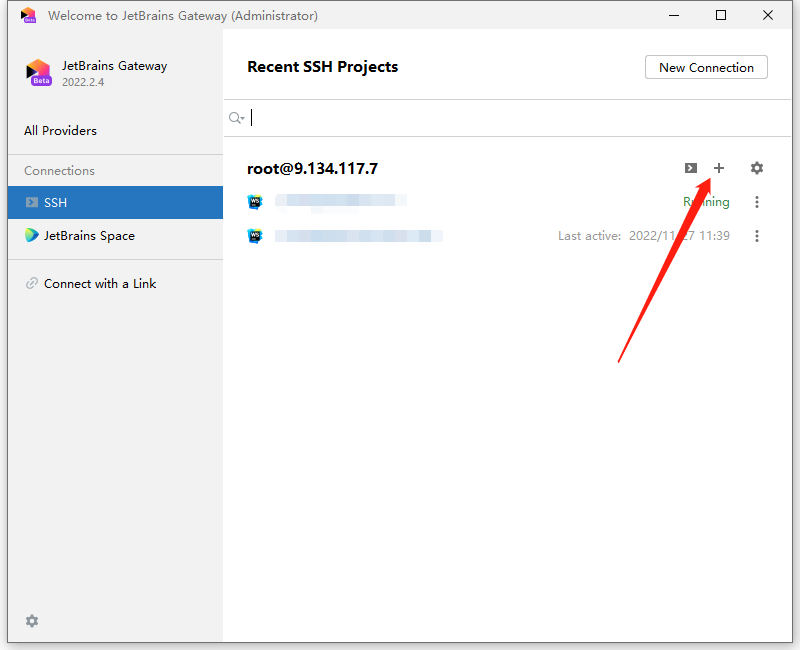Maximize the Gateway window
The image size is (800, 650).
coord(721,15)
